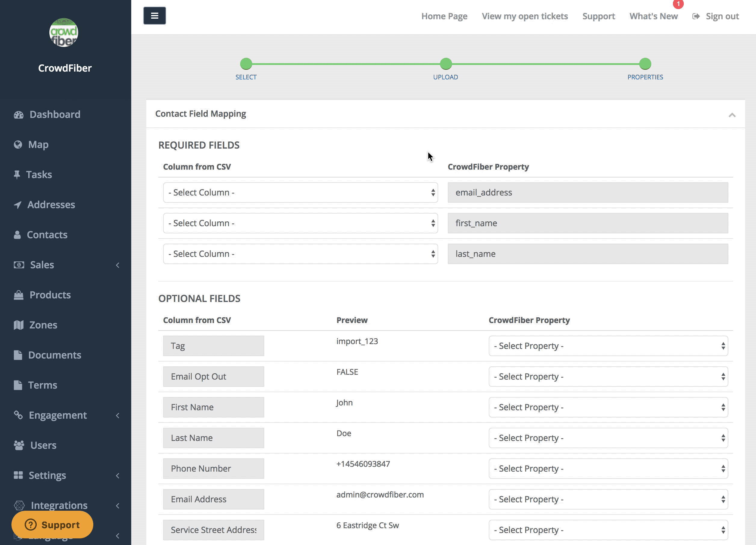Open What's New in top navigation
Image resolution: width=756 pixels, height=545 pixels.
(653, 16)
